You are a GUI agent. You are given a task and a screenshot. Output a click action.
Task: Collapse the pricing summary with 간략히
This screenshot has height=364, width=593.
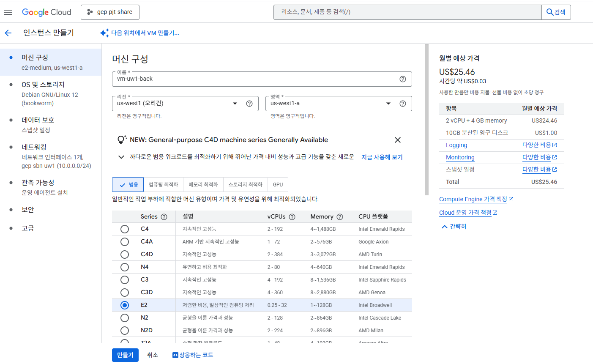coord(454,227)
